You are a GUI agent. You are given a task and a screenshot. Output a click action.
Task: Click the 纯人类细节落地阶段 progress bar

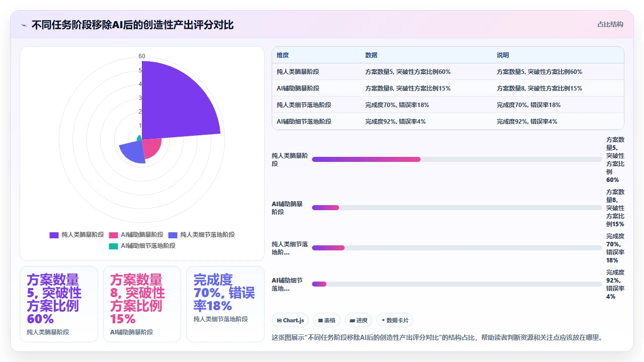click(x=457, y=248)
